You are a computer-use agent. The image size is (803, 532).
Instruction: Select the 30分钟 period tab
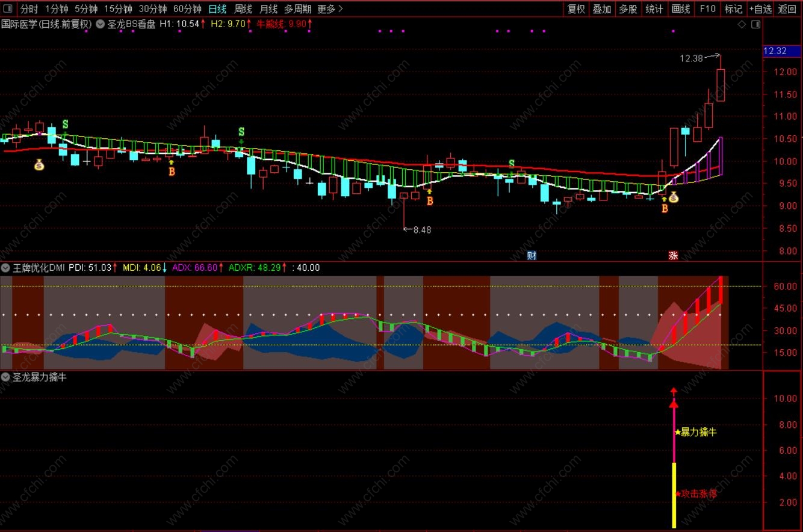(153, 9)
